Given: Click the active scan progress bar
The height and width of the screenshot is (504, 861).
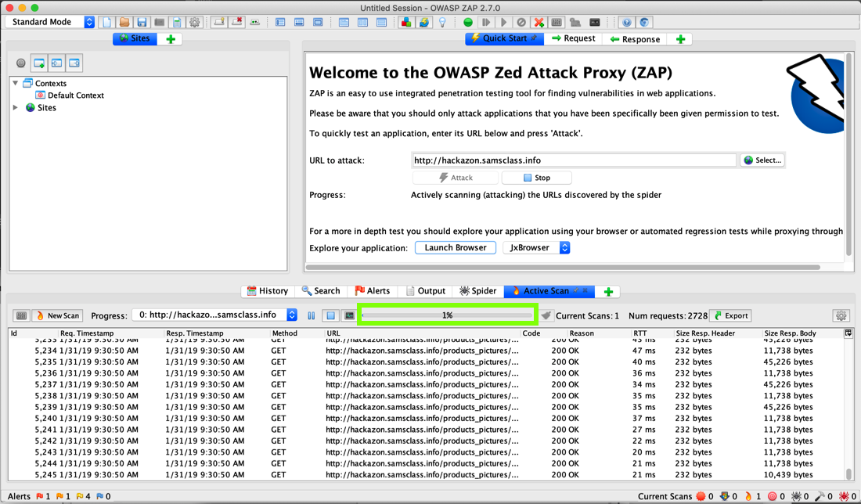Looking at the screenshot, I should [447, 315].
